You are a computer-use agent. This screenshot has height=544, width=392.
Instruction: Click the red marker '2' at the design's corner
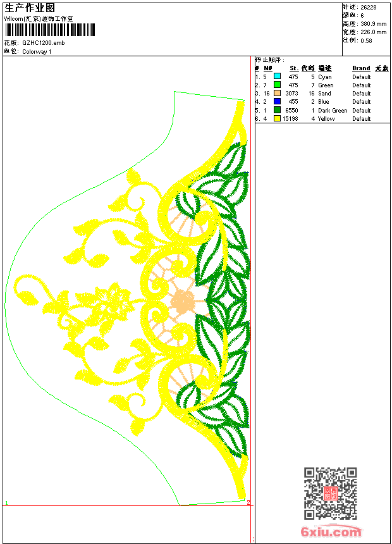(x=248, y=502)
